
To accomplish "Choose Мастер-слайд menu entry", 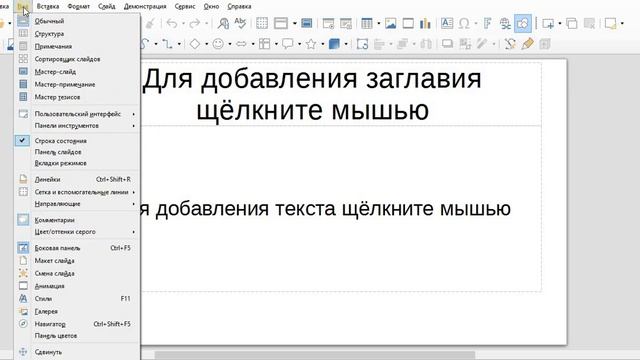I will coord(77,71).
